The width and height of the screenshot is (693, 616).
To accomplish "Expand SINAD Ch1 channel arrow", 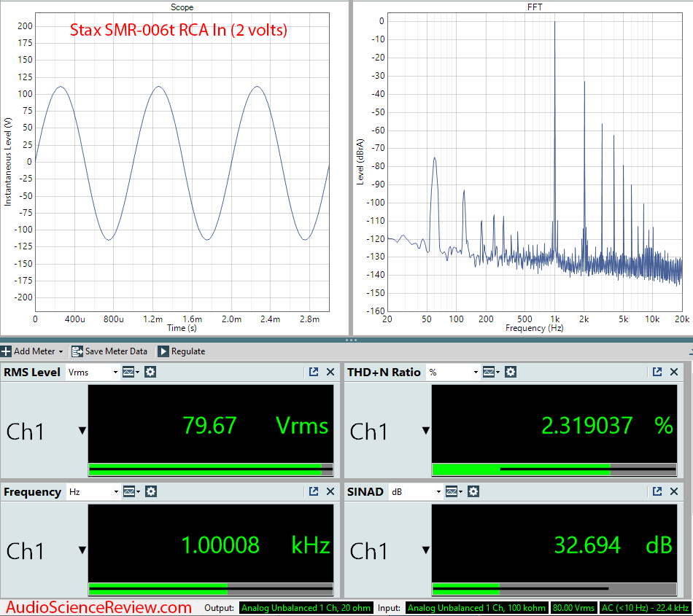I will coord(425,550).
